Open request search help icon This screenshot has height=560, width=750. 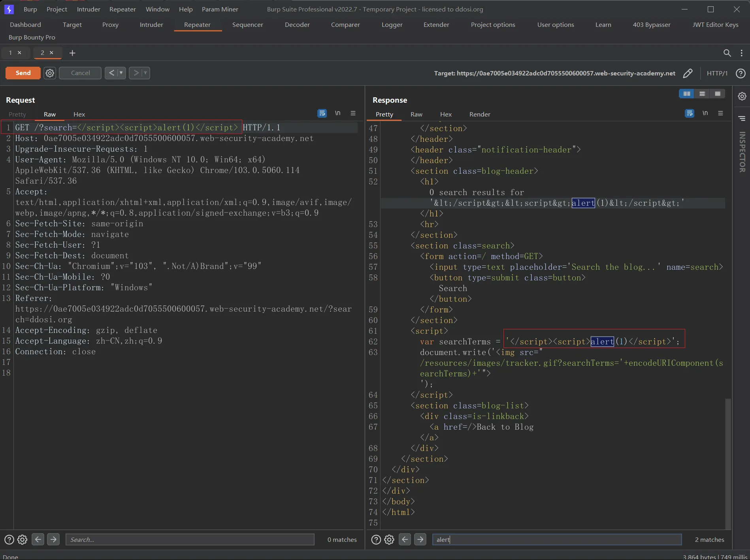tap(9, 539)
